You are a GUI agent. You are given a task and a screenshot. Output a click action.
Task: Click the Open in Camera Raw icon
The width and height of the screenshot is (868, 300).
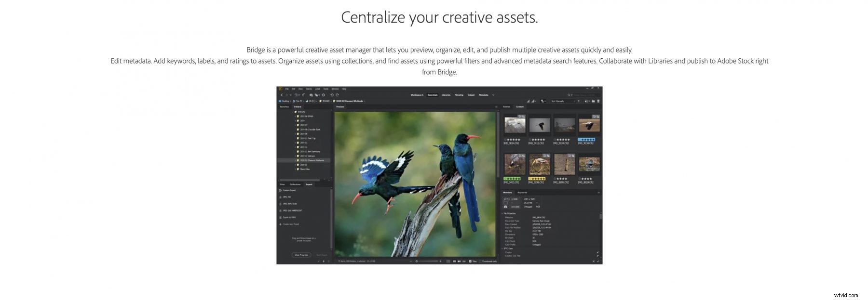click(x=324, y=95)
